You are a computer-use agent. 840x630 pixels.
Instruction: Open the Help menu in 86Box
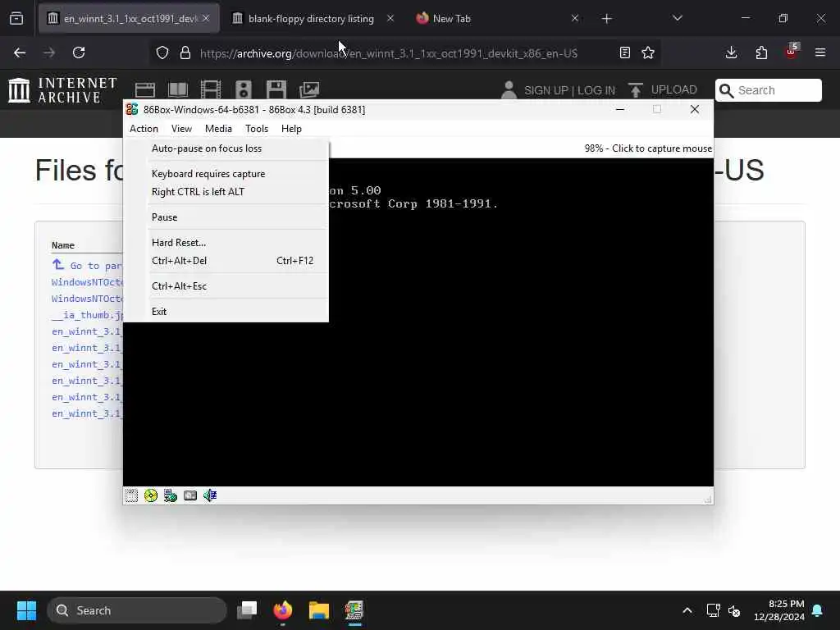coord(291,129)
